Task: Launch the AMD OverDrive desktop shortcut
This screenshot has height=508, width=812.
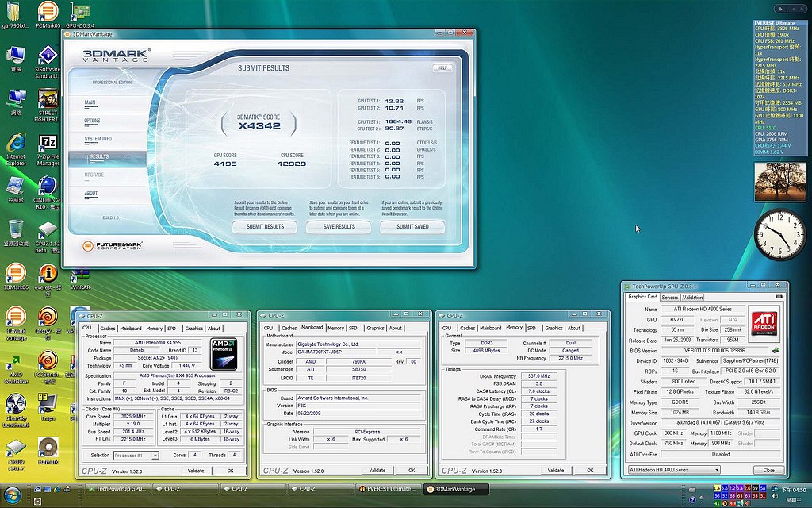Action: point(16,367)
